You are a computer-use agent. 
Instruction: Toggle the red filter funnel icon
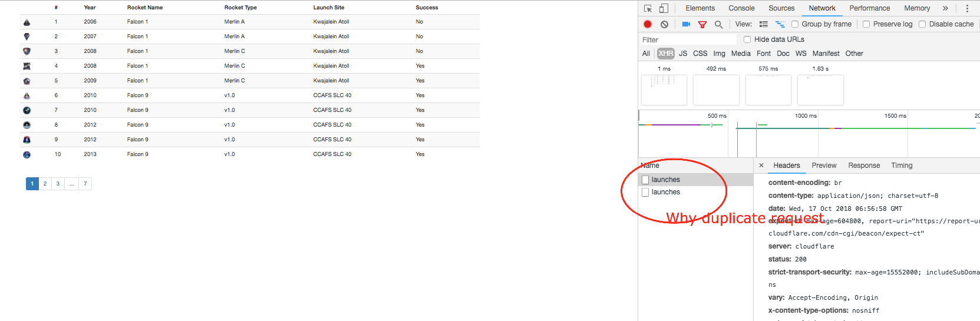[x=702, y=24]
